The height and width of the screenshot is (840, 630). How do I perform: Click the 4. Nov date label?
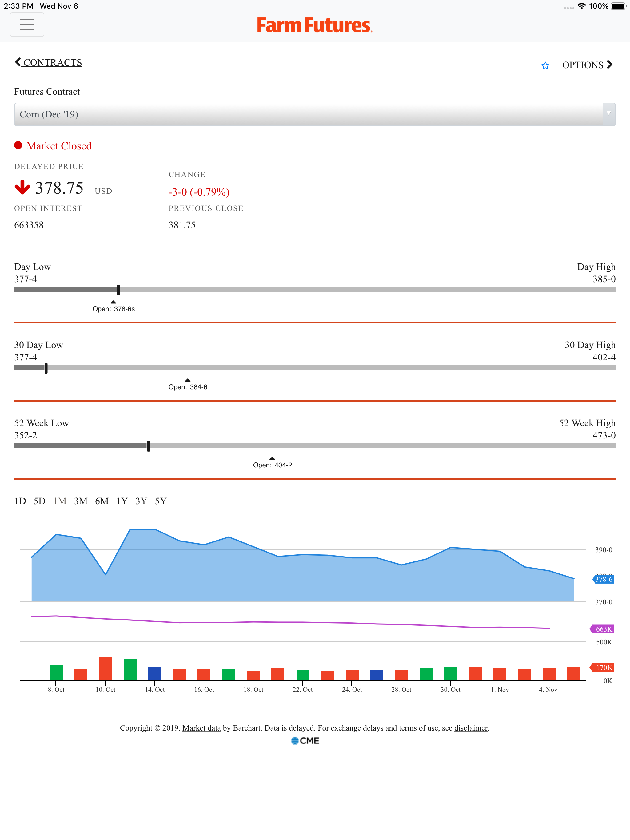point(548,690)
